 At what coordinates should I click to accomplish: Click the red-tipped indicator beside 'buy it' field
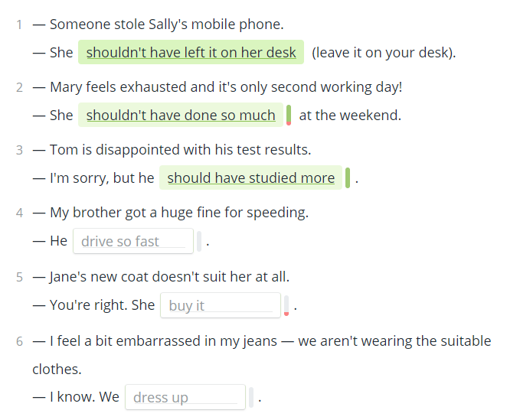[x=286, y=305]
